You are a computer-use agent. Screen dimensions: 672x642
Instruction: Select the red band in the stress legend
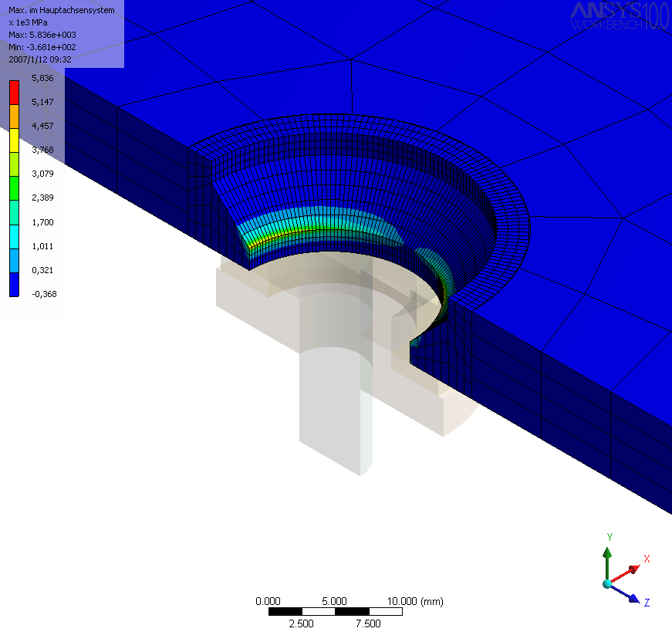[x=15, y=90]
